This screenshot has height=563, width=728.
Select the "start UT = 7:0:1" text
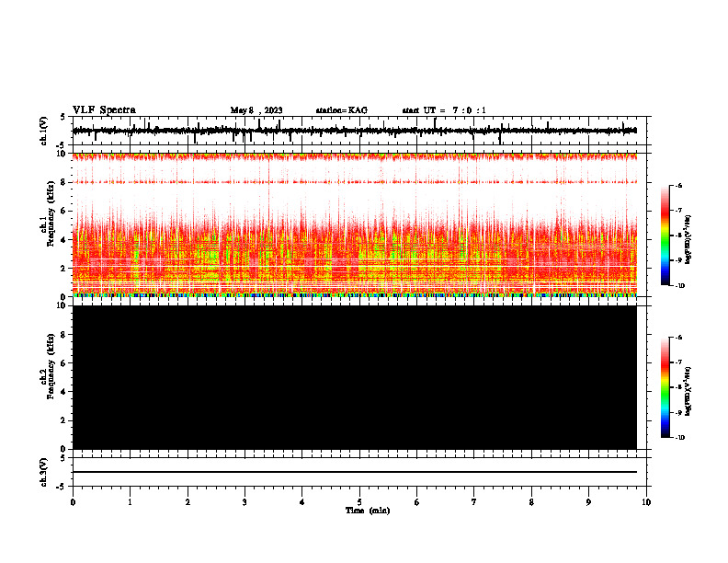point(444,110)
